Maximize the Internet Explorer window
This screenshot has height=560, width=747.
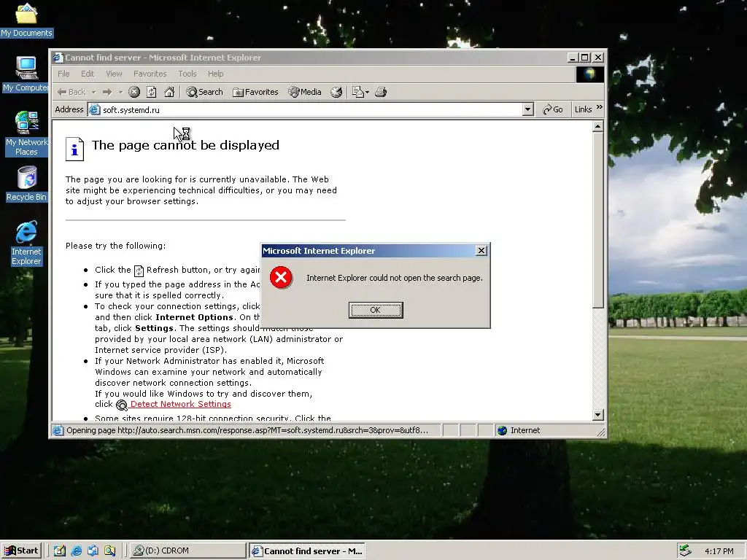(585, 58)
